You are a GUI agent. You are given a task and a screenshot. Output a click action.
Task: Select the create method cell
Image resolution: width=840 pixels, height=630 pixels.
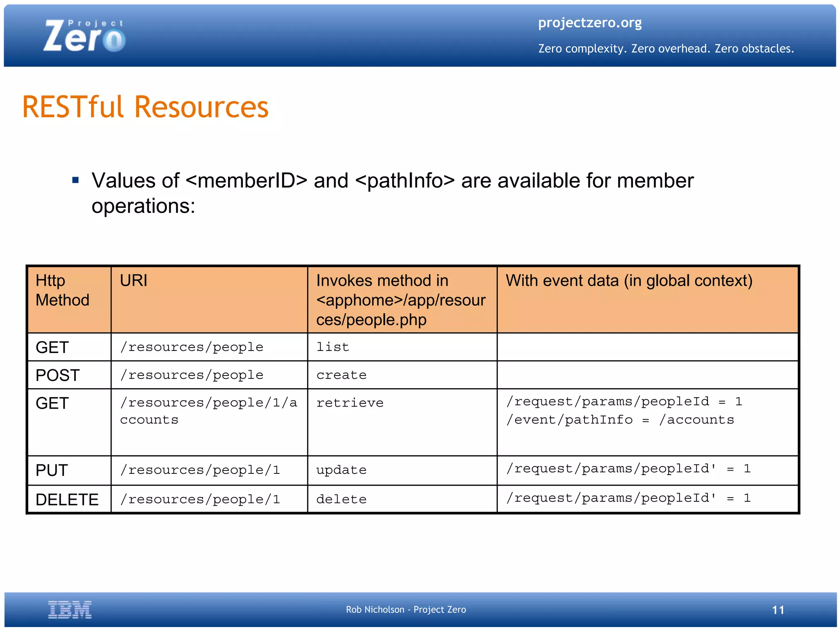341,375
